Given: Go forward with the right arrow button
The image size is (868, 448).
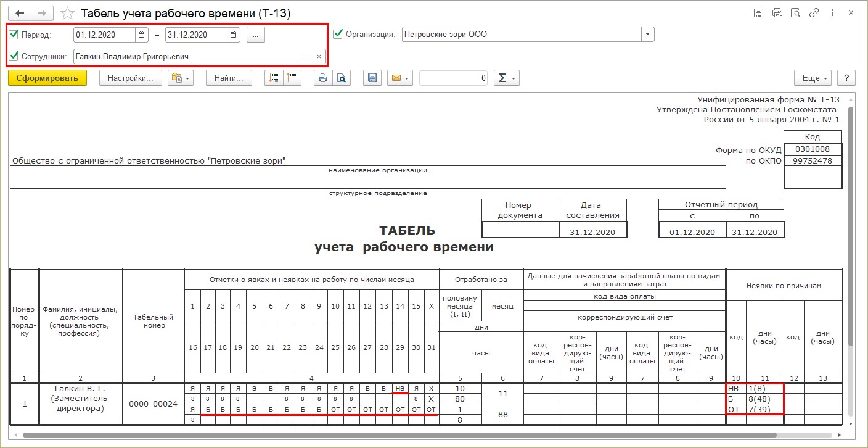Looking at the screenshot, I should pyautogui.click(x=41, y=13).
